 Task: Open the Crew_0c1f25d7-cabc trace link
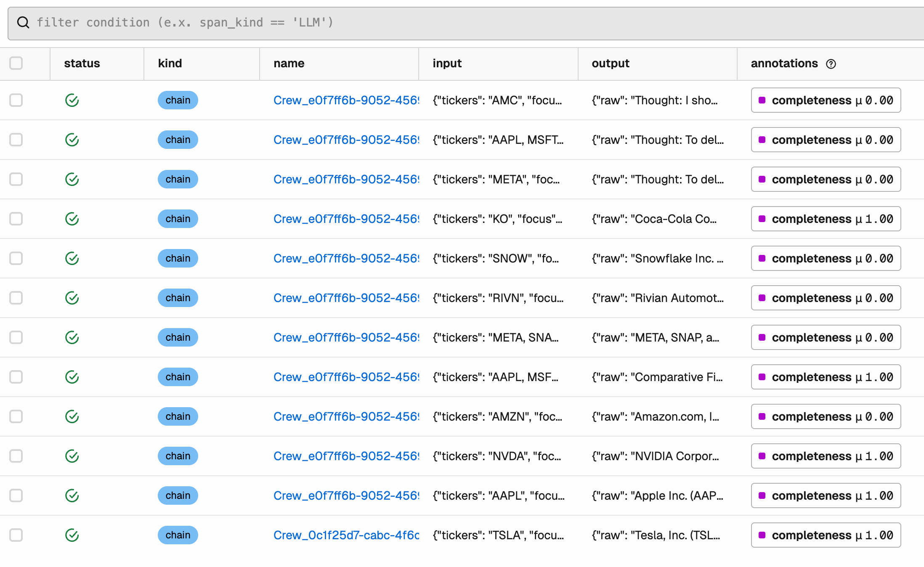[x=346, y=535]
